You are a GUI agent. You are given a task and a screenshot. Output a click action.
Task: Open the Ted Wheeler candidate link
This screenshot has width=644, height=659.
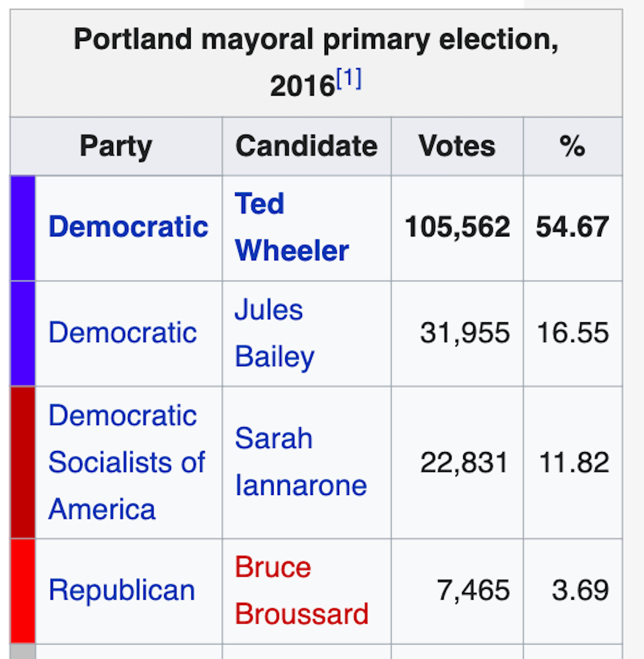tap(292, 227)
